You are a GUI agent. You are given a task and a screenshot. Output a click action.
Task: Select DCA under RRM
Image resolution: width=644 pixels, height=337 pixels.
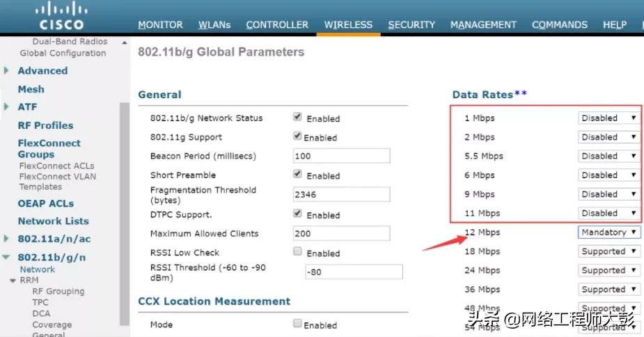[42, 313]
